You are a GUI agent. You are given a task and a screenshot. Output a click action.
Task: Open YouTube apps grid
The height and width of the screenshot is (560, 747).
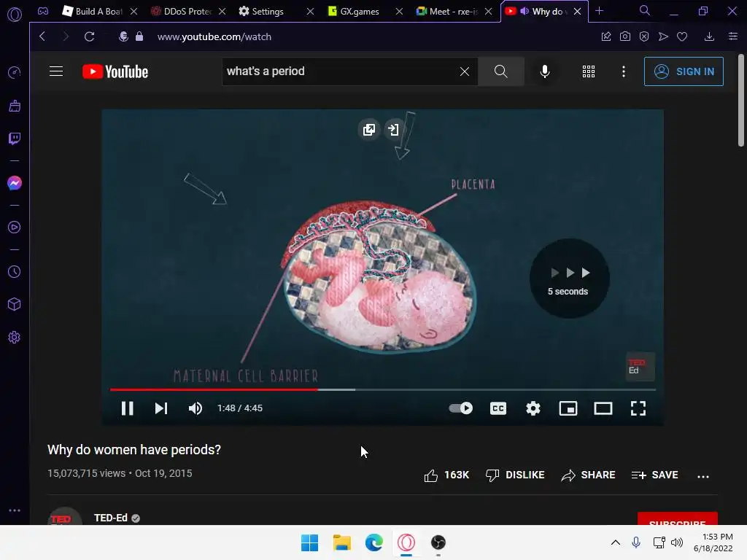click(589, 71)
